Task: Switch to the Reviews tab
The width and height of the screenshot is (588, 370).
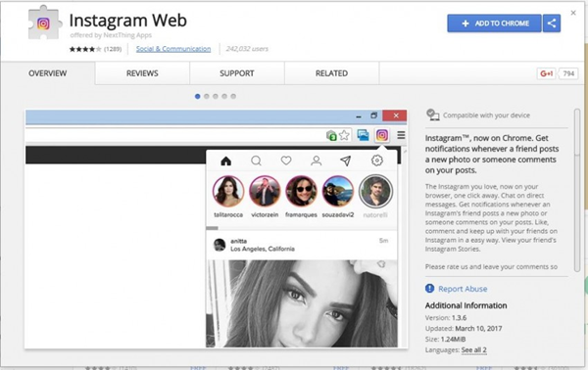Action: (142, 73)
